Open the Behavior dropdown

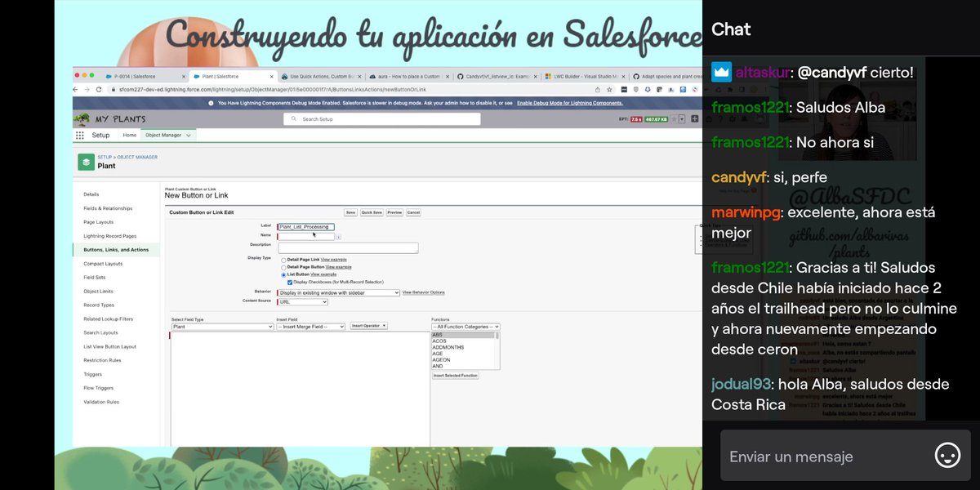398,292
